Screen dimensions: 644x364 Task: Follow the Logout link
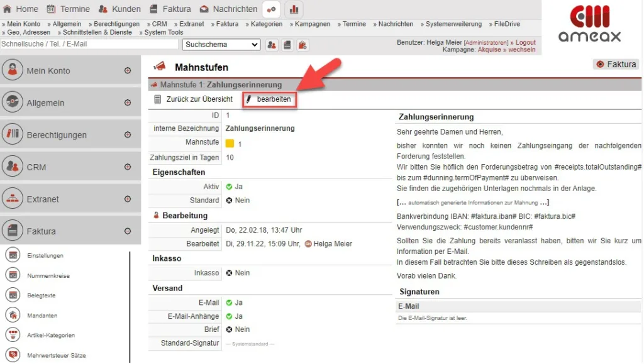525,42
